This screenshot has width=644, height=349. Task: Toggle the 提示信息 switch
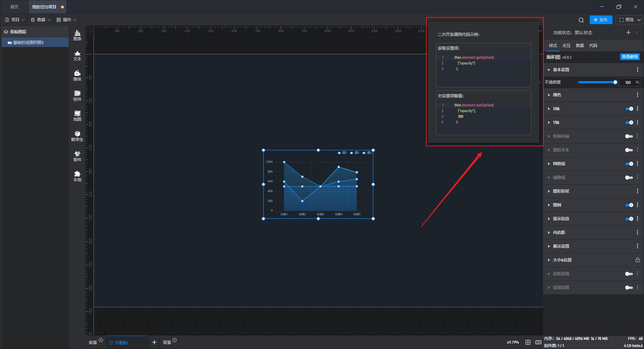[x=629, y=219]
